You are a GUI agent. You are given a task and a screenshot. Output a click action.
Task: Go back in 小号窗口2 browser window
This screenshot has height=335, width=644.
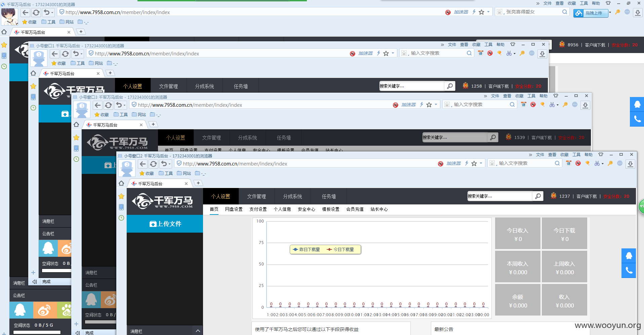[143, 164]
